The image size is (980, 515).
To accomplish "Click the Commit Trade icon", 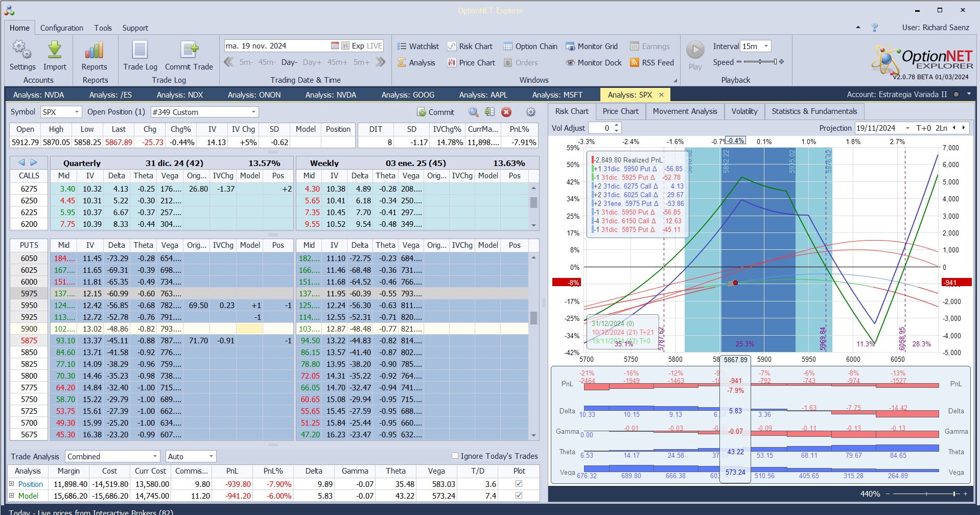I will click(189, 50).
